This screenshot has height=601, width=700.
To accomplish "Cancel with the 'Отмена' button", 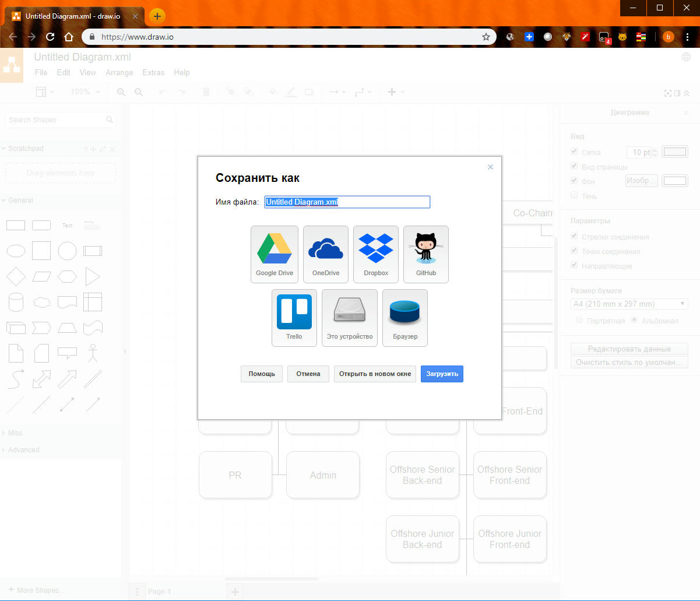I will pyautogui.click(x=308, y=374).
